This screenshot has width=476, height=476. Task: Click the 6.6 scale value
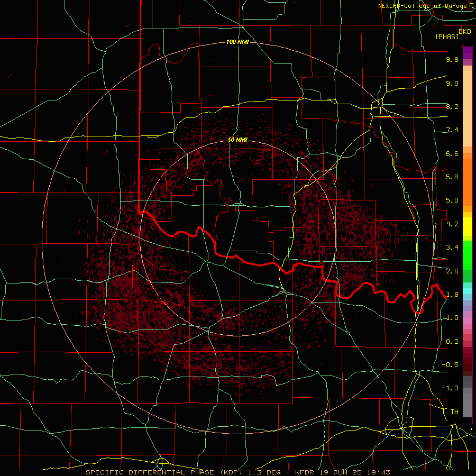tap(452, 153)
